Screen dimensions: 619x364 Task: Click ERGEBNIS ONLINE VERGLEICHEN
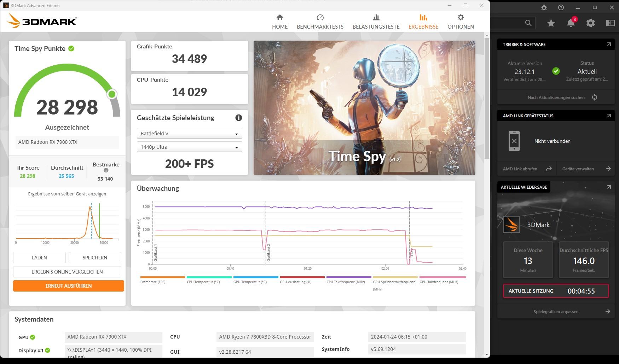click(67, 272)
